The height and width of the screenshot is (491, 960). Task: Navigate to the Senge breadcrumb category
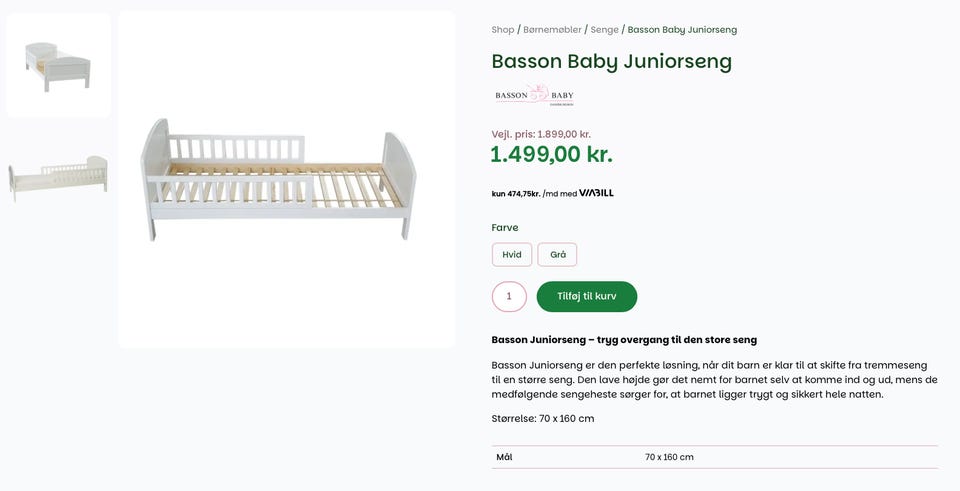(x=604, y=30)
